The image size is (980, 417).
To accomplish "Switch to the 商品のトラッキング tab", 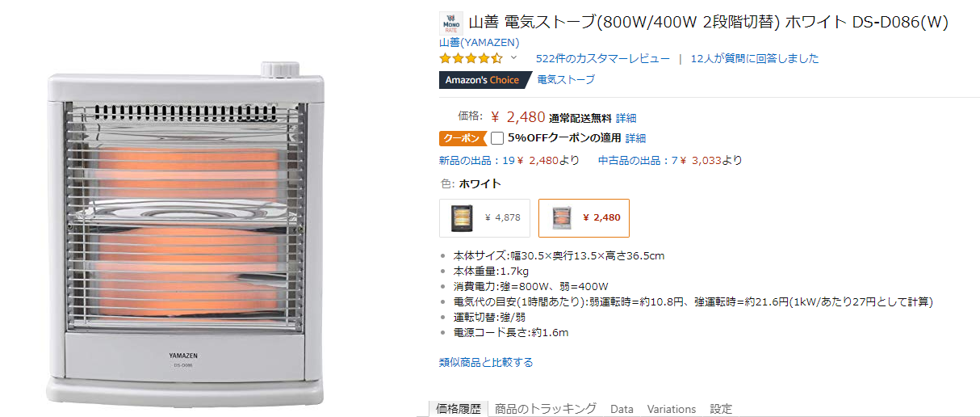I will click(546, 409).
